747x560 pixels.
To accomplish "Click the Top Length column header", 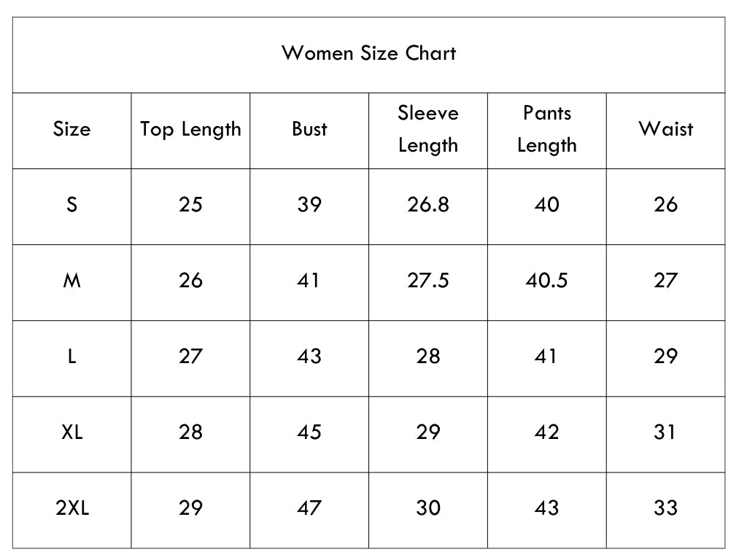I will point(190,130).
